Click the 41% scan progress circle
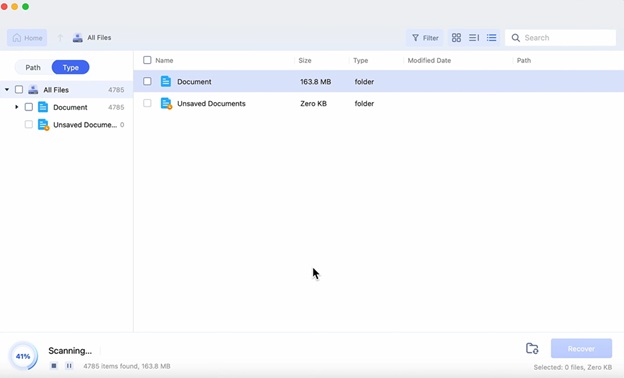 [23, 356]
